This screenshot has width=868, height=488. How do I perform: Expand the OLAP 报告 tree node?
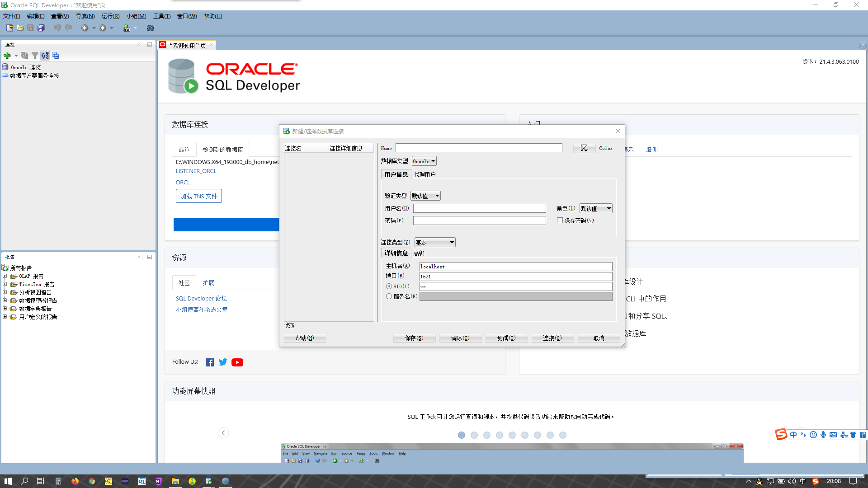click(5, 276)
